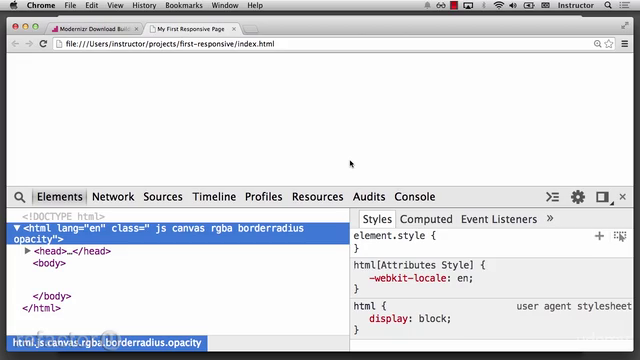Select the opening <body> tag node
The width and height of the screenshot is (640, 360).
click(49, 263)
